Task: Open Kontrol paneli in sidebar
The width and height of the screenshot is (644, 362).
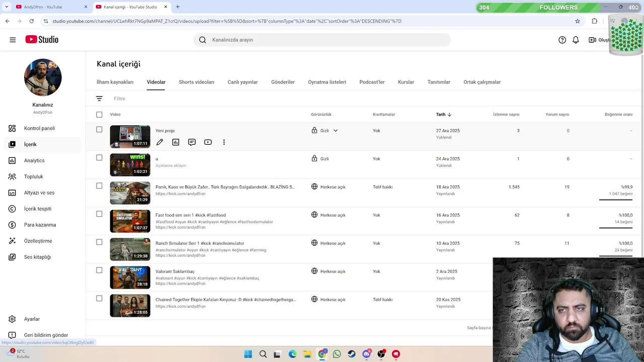Action: [43, 128]
